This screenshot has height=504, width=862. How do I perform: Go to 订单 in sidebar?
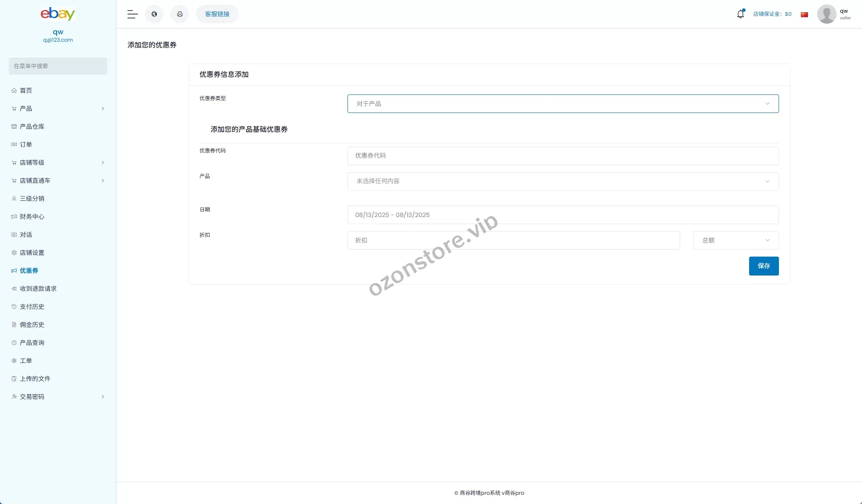(26, 145)
